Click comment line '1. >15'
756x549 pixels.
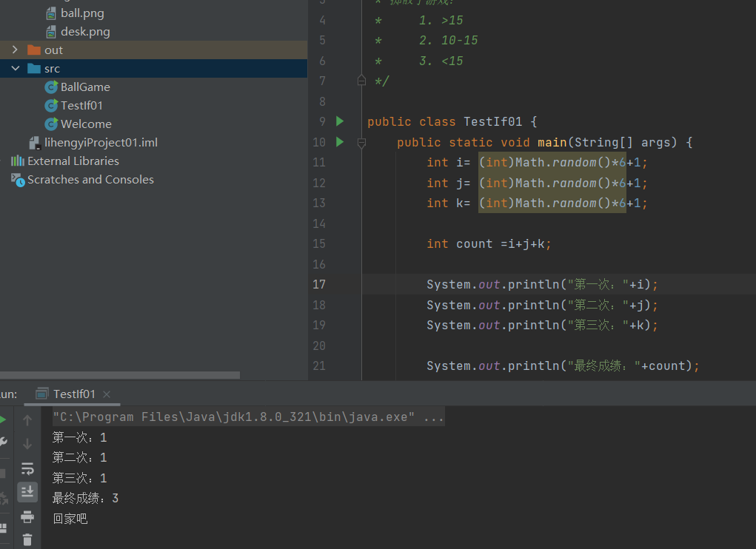441,20
